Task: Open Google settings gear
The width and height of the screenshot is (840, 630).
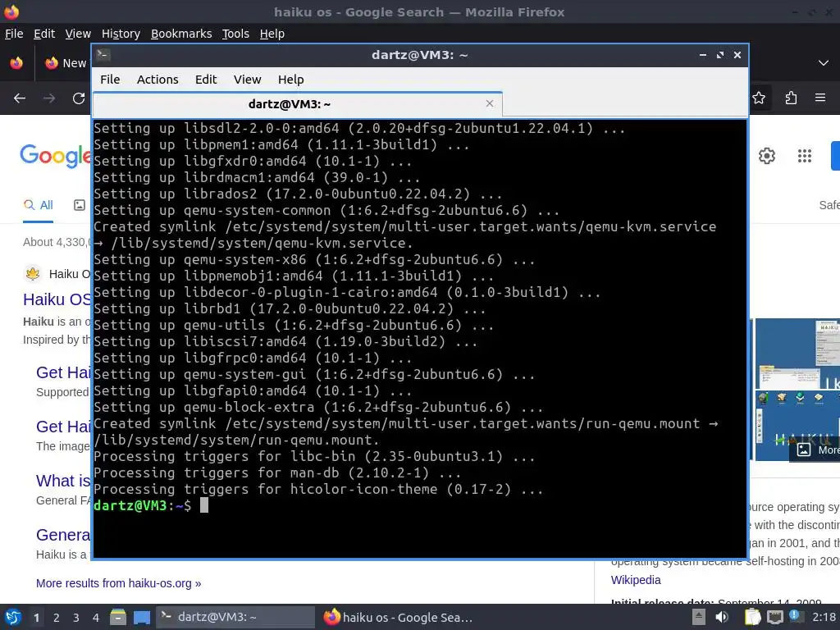Action: coord(767,156)
